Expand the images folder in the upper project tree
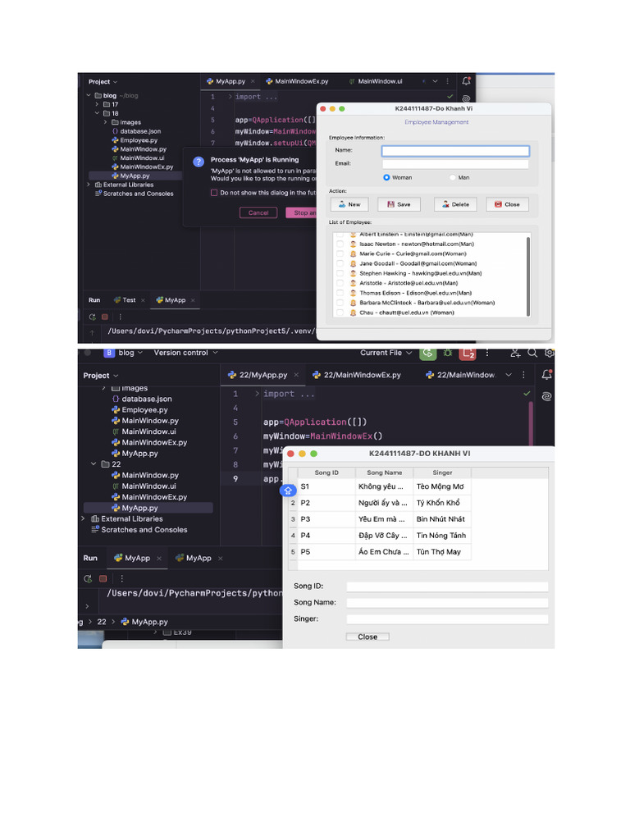630x840 pixels. pyautogui.click(x=106, y=122)
